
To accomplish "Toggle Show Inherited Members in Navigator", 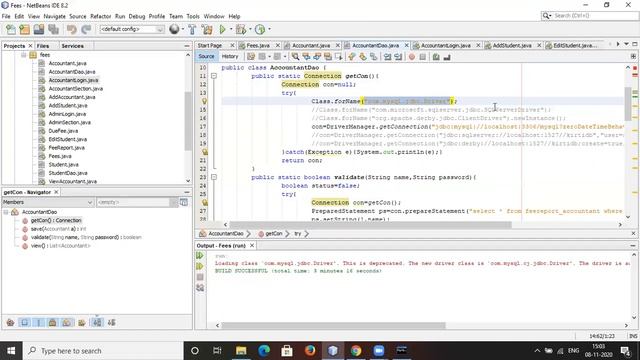I will pos(10,322).
